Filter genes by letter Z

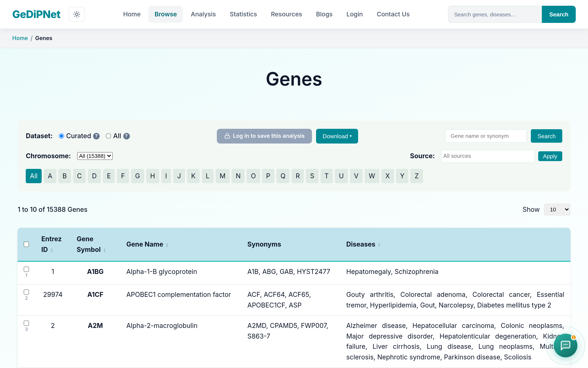tap(416, 176)
